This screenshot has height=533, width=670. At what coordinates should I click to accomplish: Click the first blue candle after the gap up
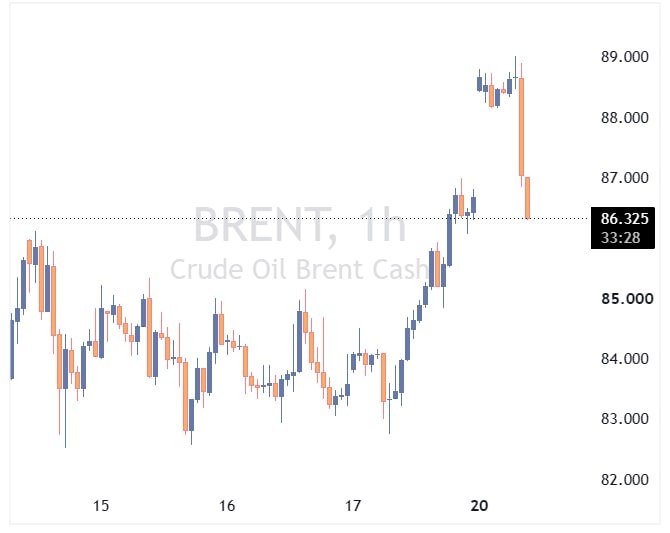click(479, 83)
